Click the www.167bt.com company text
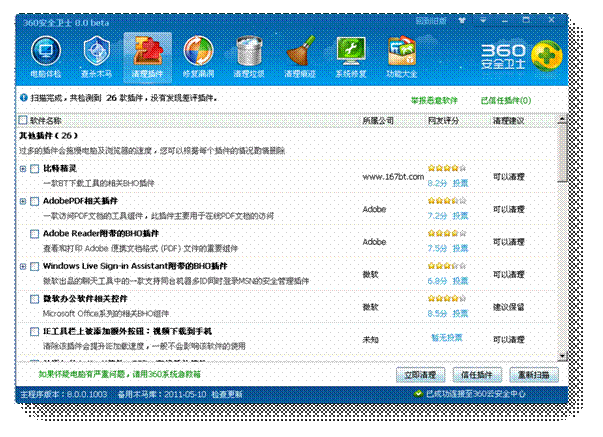Viewport: 603px width, 437px height. 393,177
